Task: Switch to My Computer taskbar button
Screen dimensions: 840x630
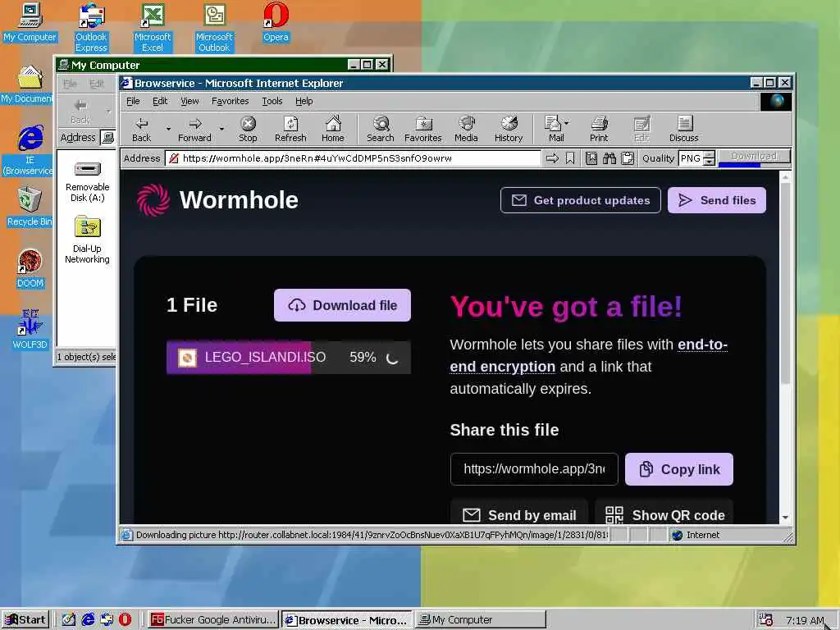Action: (x=481, y=620)
